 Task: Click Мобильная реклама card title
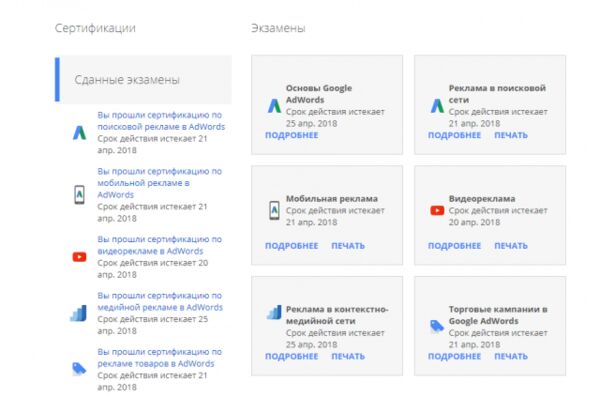332,199
